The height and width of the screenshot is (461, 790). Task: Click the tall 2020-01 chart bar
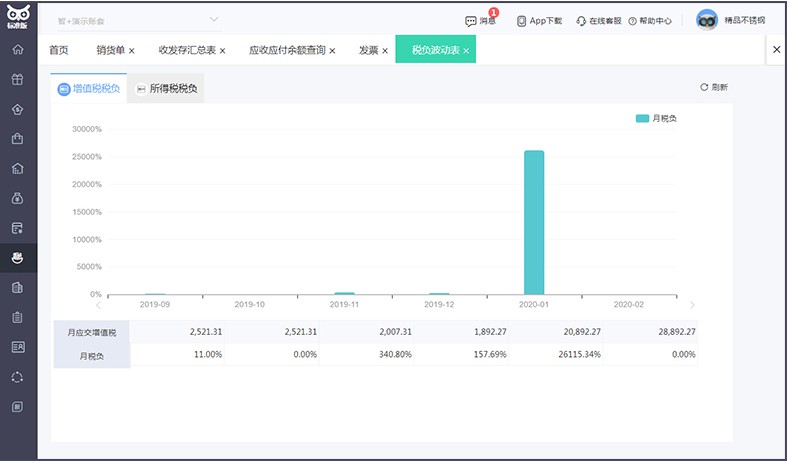[534, 222]
